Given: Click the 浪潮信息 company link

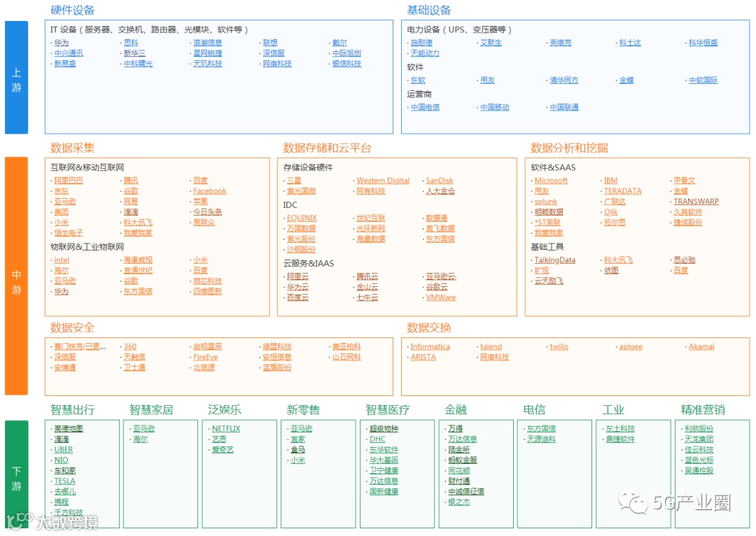Looking at the screenshot, I should [207, 43].
